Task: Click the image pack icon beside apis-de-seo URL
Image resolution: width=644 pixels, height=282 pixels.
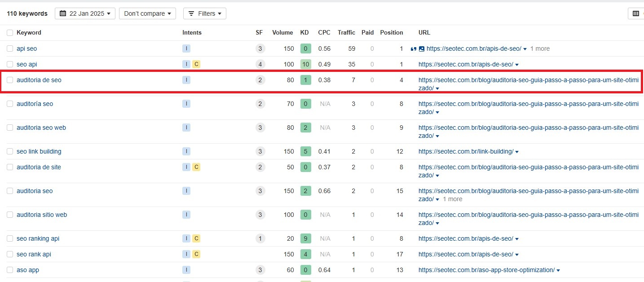Action: coord(421,49)
